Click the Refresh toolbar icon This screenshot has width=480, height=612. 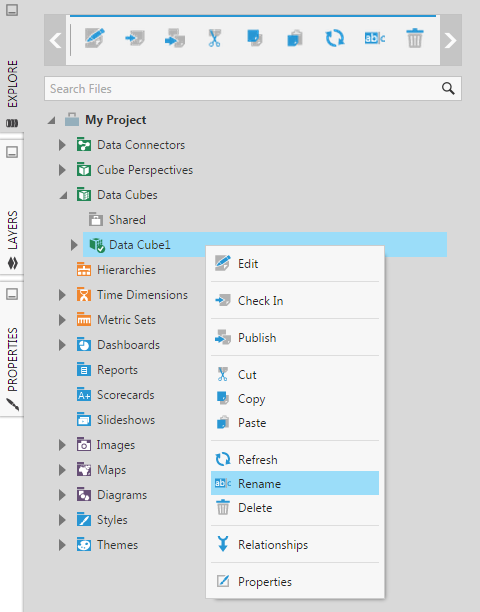click(x=335, y=38)
